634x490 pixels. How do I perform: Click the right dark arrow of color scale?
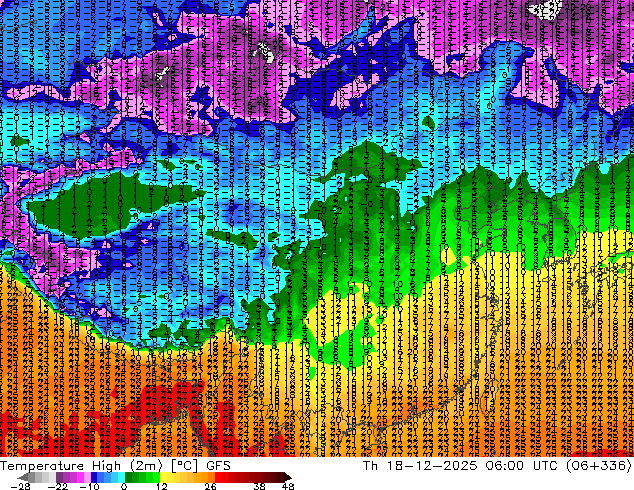pos(287,477)
